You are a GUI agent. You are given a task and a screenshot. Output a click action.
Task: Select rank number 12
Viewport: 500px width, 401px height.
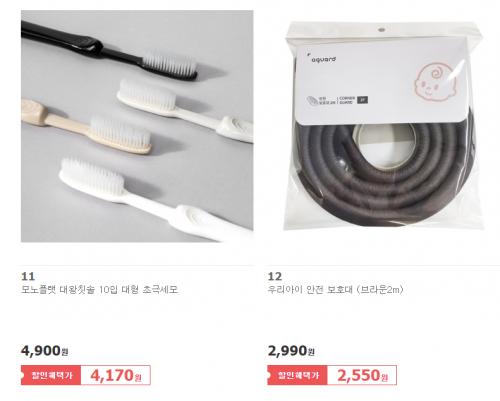coord(275,276)
